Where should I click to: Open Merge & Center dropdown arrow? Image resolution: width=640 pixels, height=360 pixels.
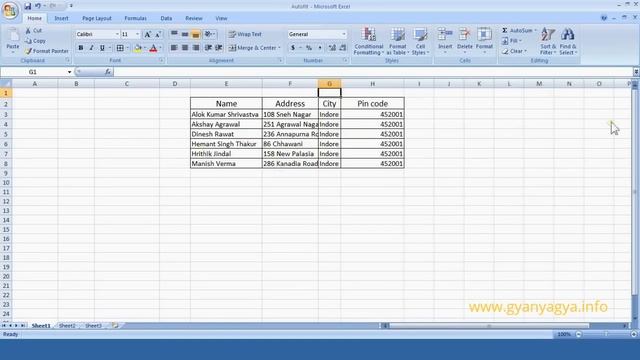pyautogui.click(x=280, y=48)
